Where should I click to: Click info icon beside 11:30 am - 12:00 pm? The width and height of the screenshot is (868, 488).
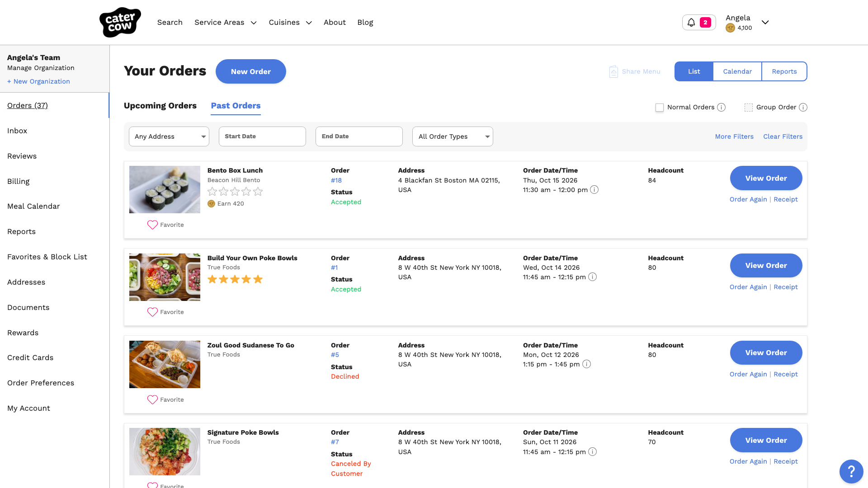point(594,190)
